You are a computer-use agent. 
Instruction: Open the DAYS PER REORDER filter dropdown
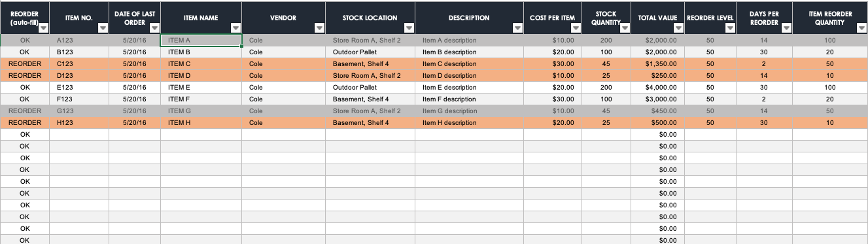(786, 28)
